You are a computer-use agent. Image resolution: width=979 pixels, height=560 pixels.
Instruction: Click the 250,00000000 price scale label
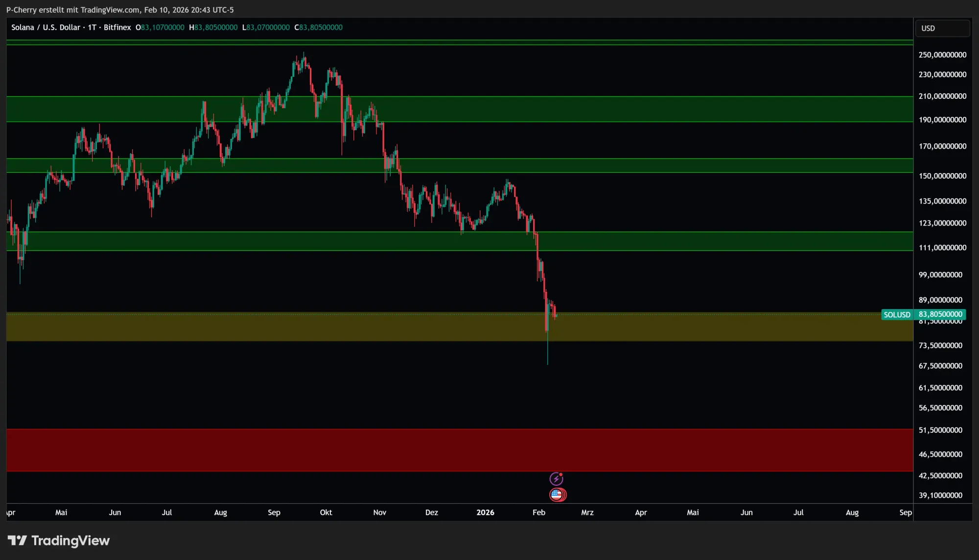pyautogui.click(x=942, y=55)
